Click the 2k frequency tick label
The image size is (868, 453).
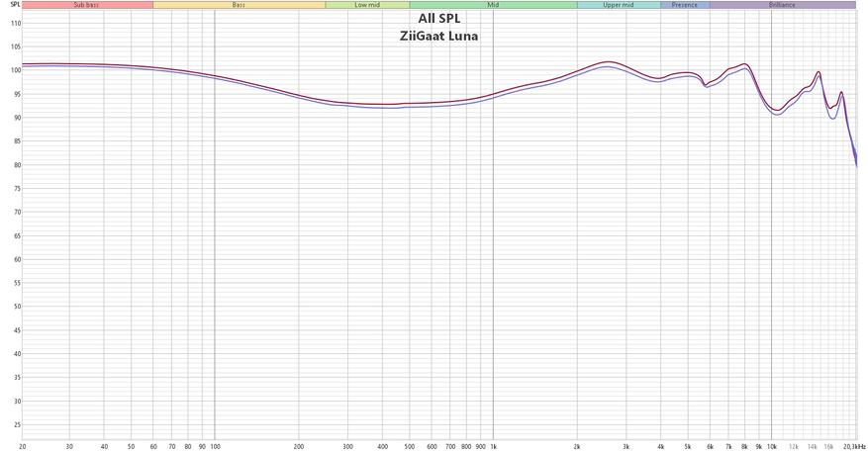point(577,446)
